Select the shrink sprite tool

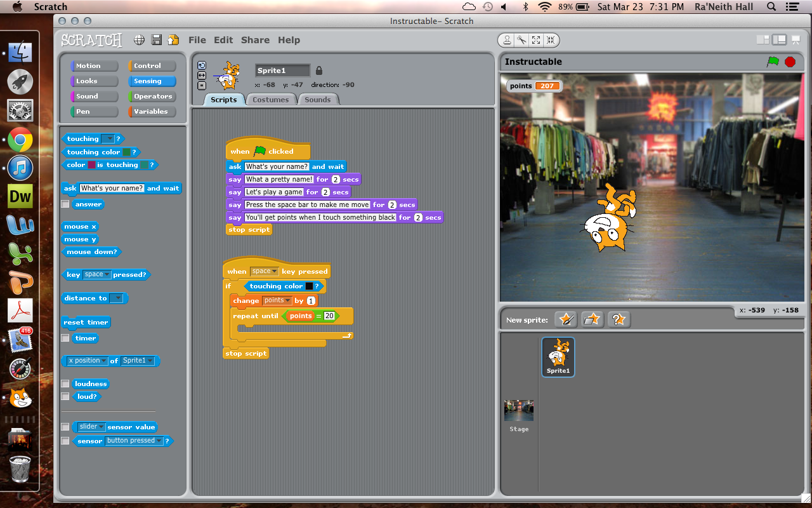pos(550,40)
